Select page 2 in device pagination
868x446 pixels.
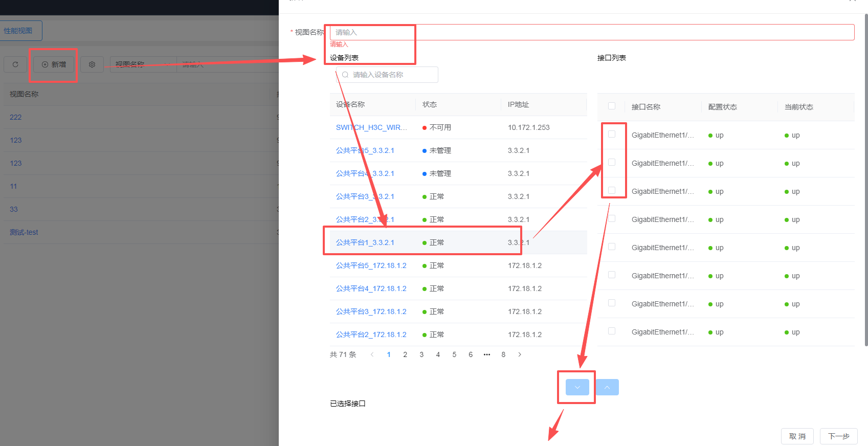point(405,354)
